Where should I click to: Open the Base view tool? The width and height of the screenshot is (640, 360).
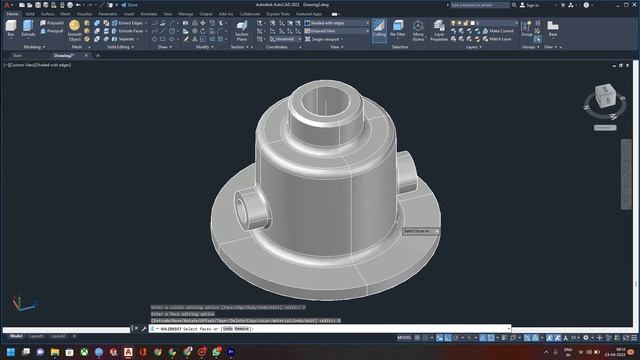[x=553, y=29]
